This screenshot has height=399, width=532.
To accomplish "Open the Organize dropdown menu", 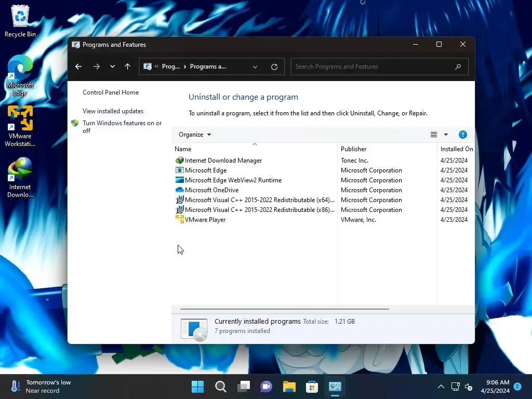I will (195, 135).
